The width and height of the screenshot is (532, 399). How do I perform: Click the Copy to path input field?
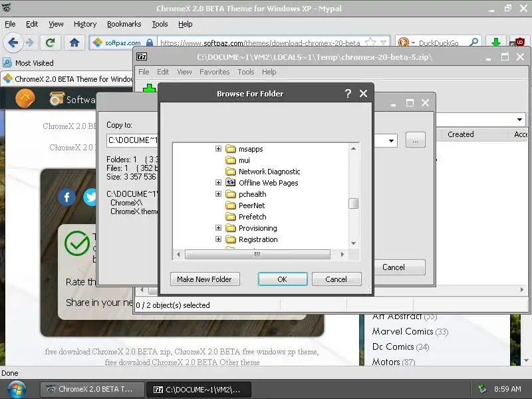pyautogui.click(x=132, y=140)
